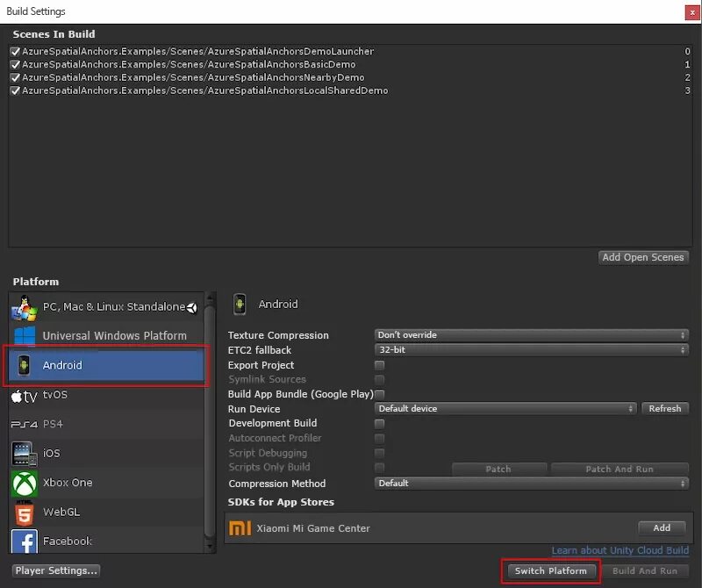This screenshot has width=702, height=588.
Task: Uncheck the AzureSpatialAnchorsBasicDemo scene
Action: [15, 64]
